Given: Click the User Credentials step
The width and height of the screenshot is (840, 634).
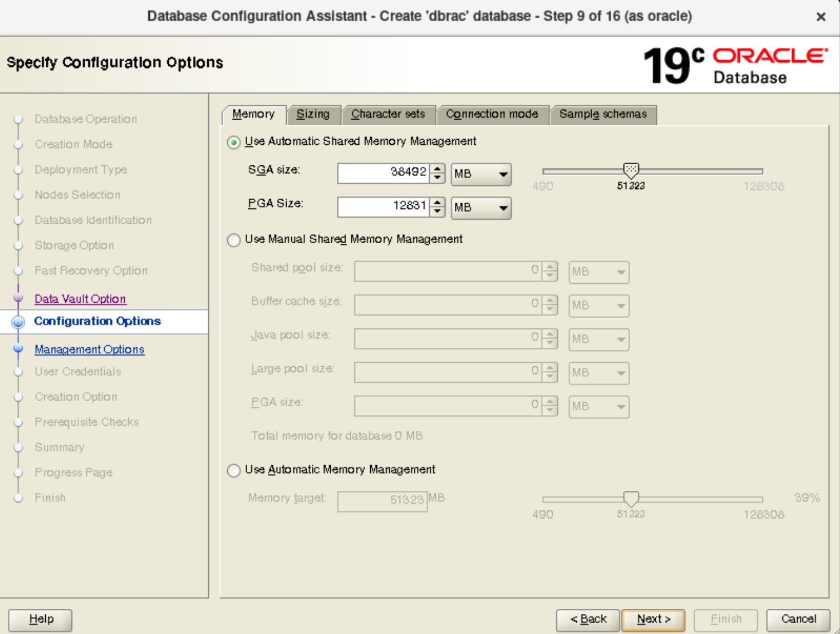Looking at the screenshot, I should [78, 371].
